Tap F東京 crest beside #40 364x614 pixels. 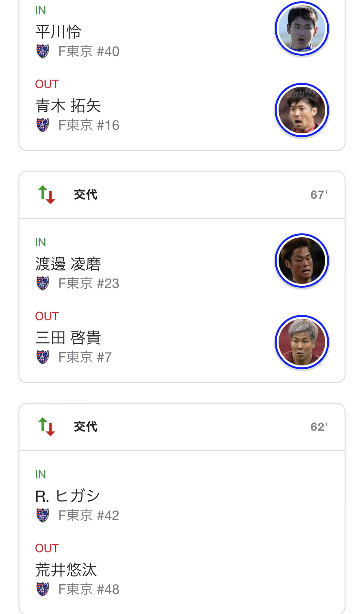42,51
